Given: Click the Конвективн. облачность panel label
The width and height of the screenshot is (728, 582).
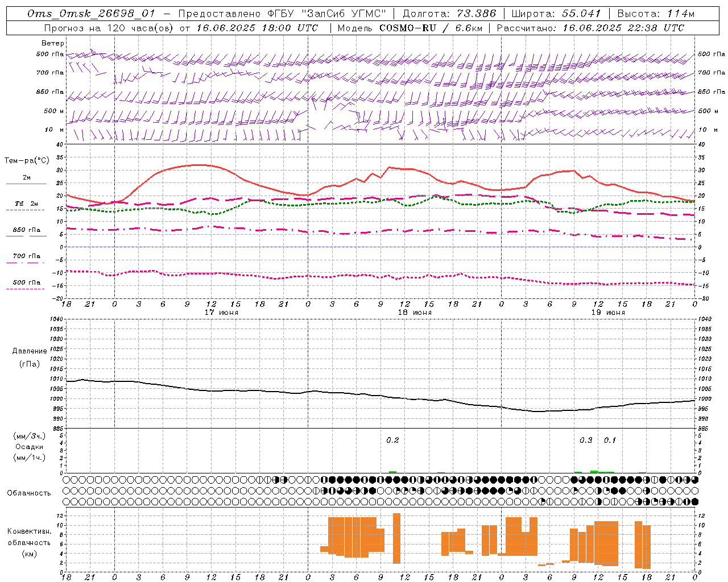Looking at the screenshot, I should (x=29, y=542).
